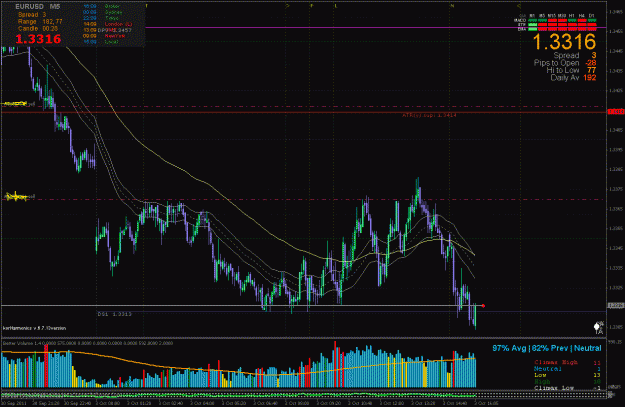Click the red price tag on the price scale
Viewport: 625px width, 407px height.
[x=615, y=112]
